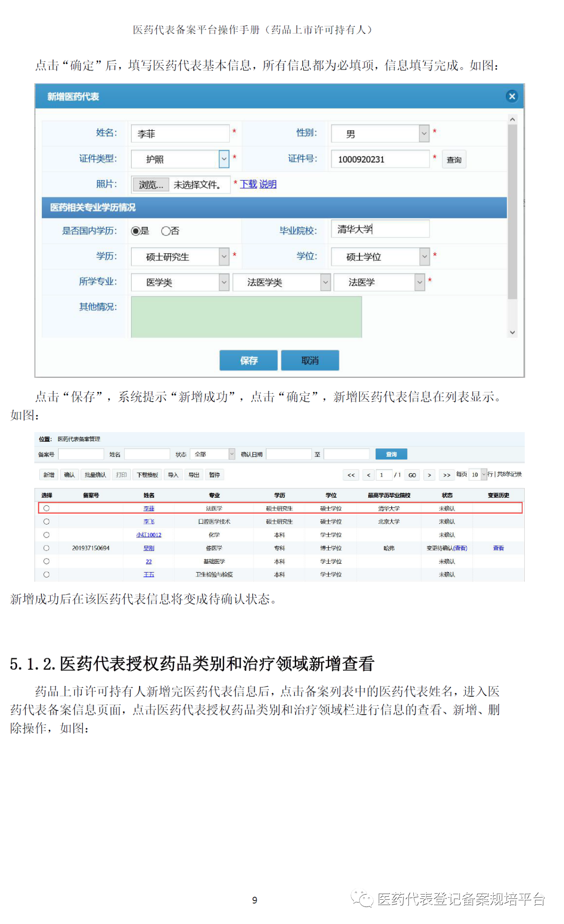Click 导入 toolbar button

point(173,475)
